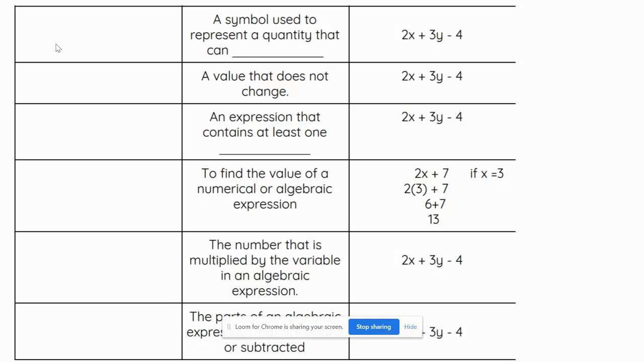Click the empty cell beside the multiplied-by-variable definition
Screen dimensions: 644x362
pos(98,267)
